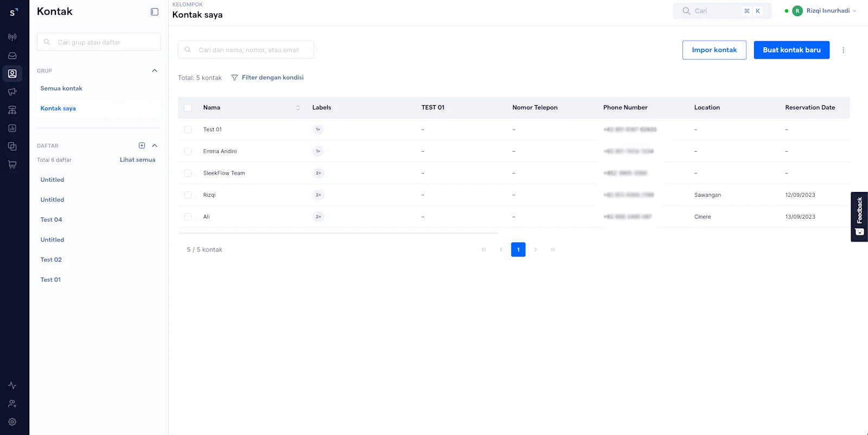Click Buat kontak baru button
The height and width of the screenshot is (435, 868).
[792, 50]
